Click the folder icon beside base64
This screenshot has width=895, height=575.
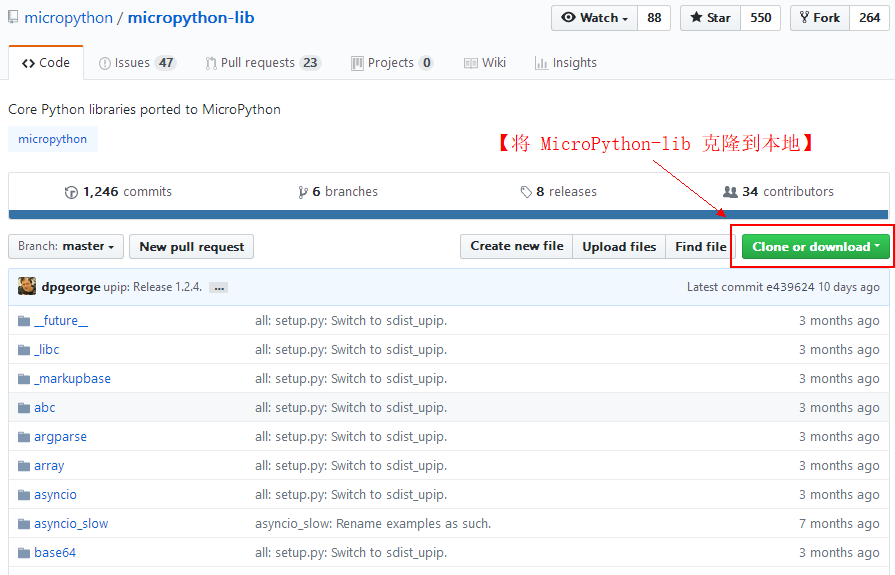(24, 553)
